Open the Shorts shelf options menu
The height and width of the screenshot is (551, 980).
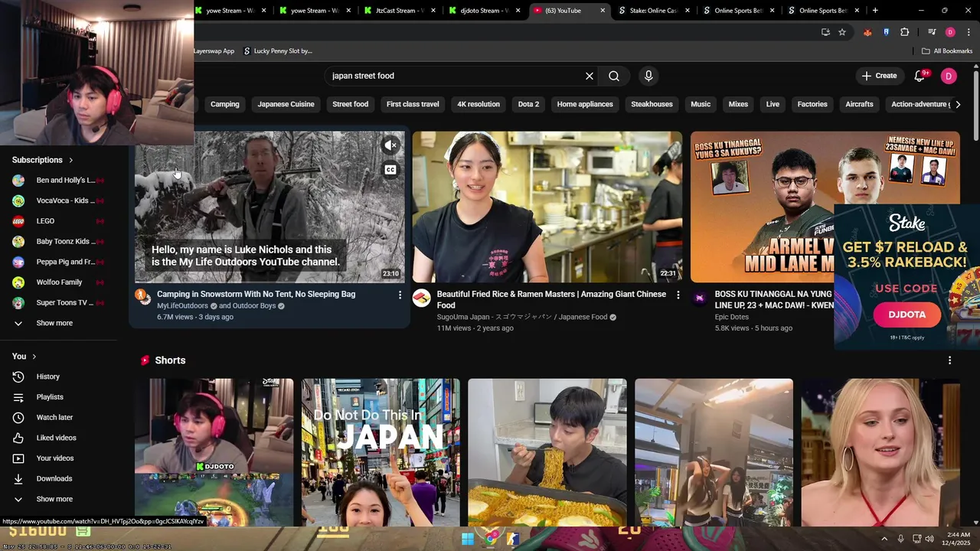950,360
